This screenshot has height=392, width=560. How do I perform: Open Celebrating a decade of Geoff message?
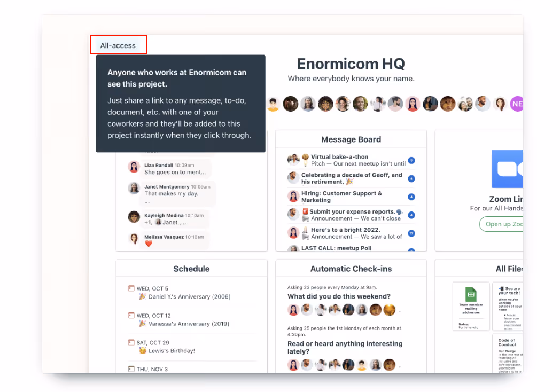click(352, 178)
